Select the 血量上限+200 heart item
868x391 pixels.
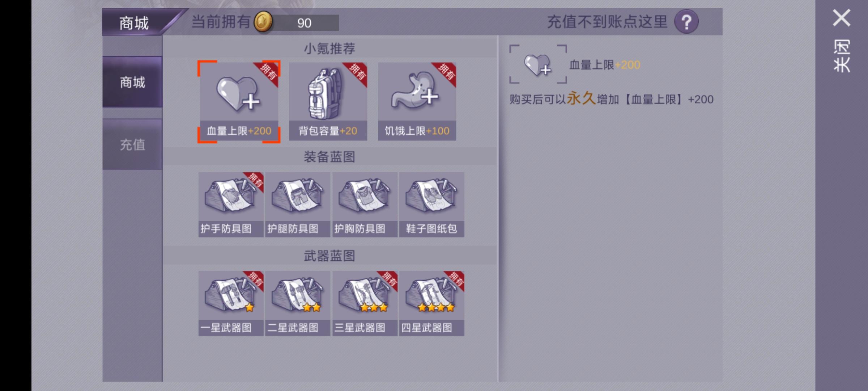pyautogui.click(x=239, y=101)
